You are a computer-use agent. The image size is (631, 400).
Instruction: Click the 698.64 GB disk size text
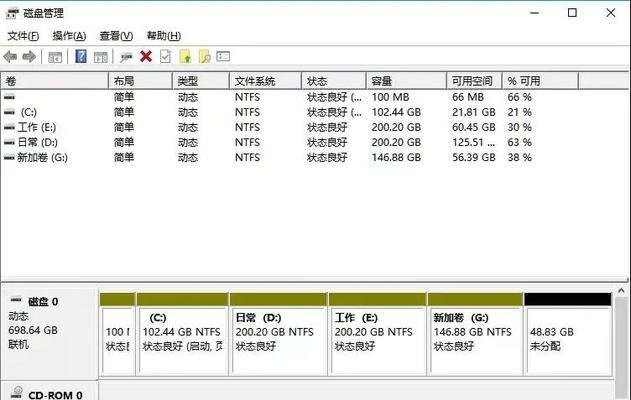click(33, 330)
